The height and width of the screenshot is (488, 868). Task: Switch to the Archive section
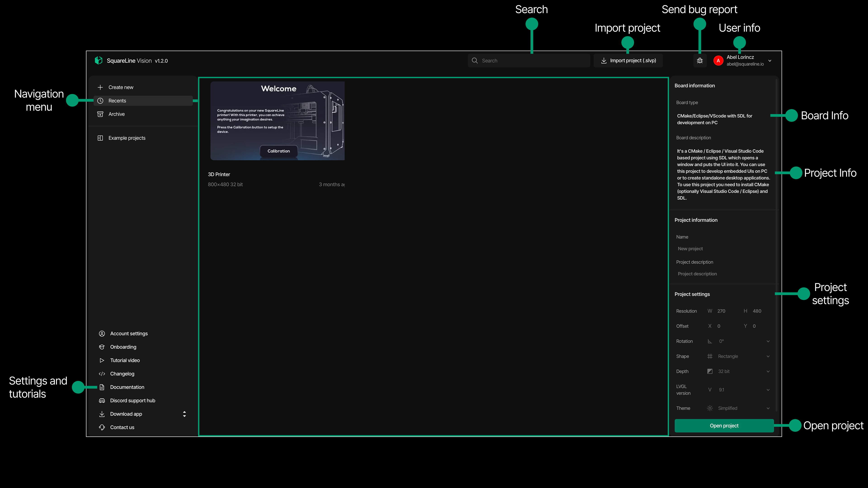click(x=116, y=114)
